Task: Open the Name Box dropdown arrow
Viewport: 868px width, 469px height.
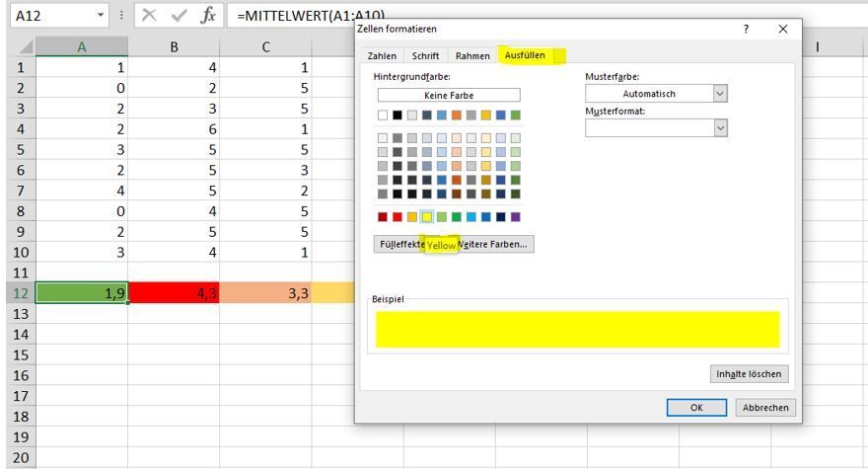Action: point(101,15)
